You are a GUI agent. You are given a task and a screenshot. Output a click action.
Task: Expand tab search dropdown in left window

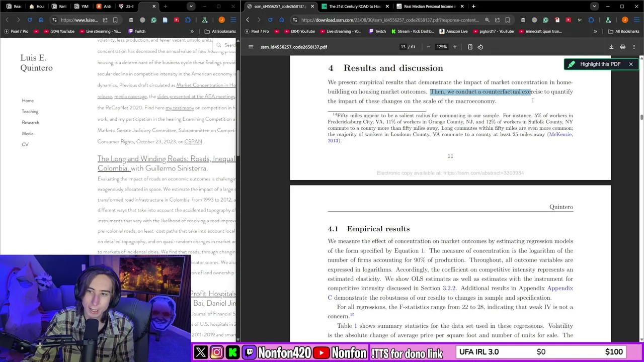[x=191, y=7]
